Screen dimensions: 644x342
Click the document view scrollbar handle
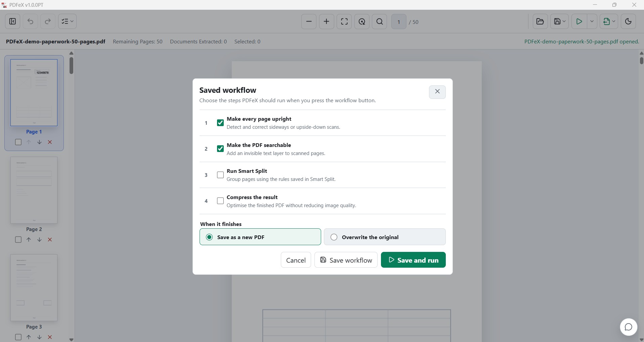641,61
